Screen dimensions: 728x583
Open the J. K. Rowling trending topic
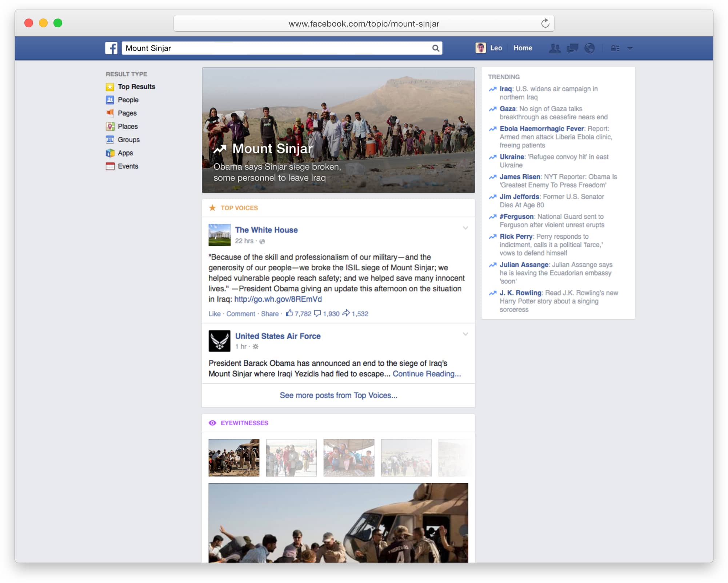(x=520, y=293)
